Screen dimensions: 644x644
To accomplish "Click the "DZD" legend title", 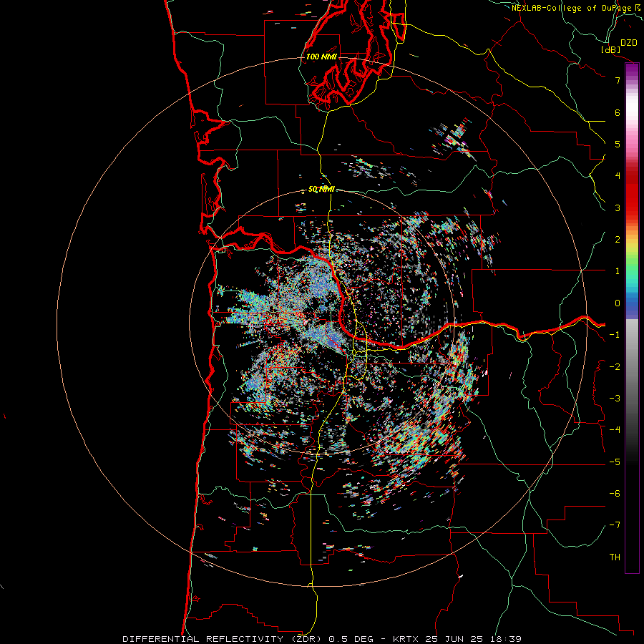I will 629,43.
